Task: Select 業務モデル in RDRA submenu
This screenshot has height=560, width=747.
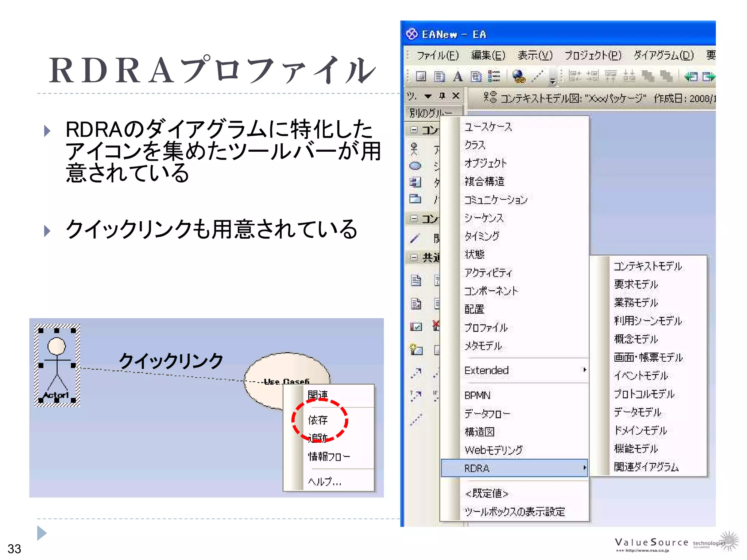Action: [x=648, y=303]
